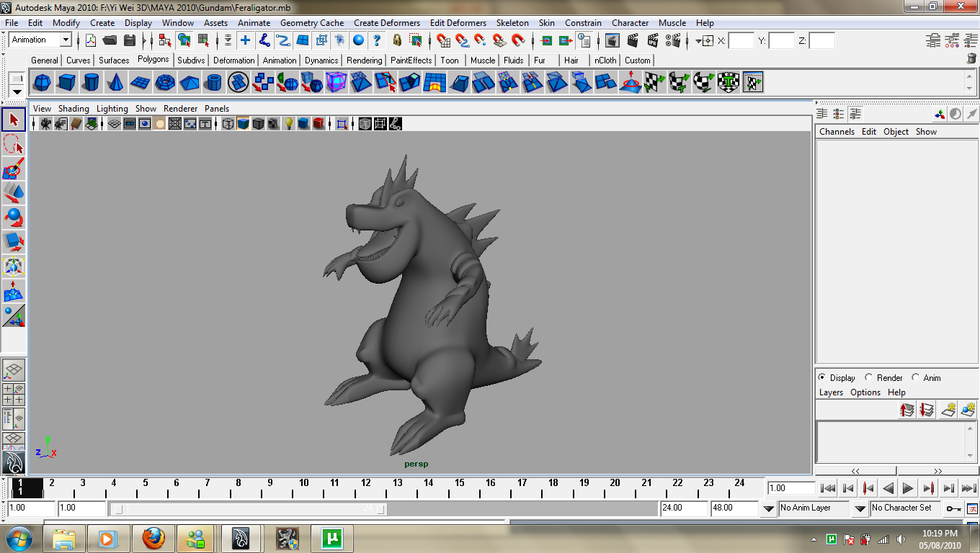
Task: Select the Render radio button
Action: point(869,377)
